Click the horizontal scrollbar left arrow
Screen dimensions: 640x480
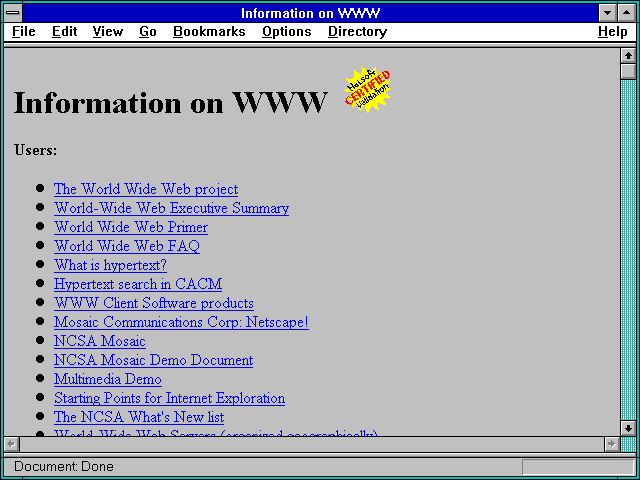[x=12, y=444]
